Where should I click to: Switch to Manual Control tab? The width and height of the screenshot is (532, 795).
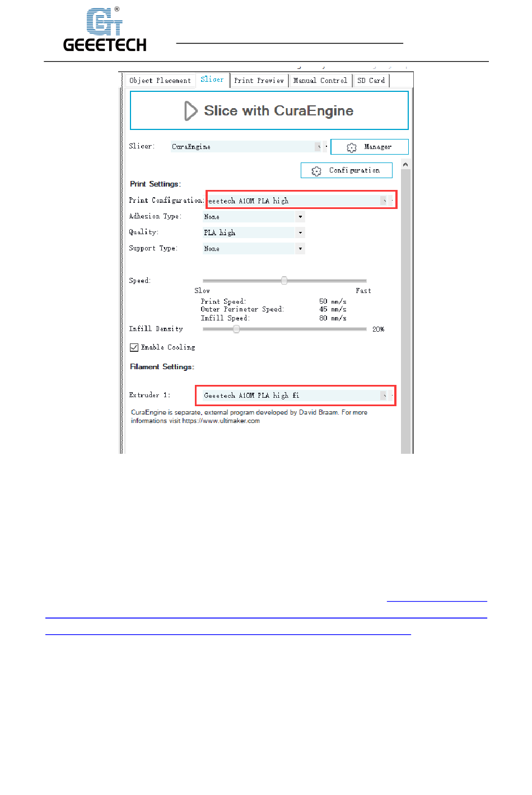click(320, 81)
